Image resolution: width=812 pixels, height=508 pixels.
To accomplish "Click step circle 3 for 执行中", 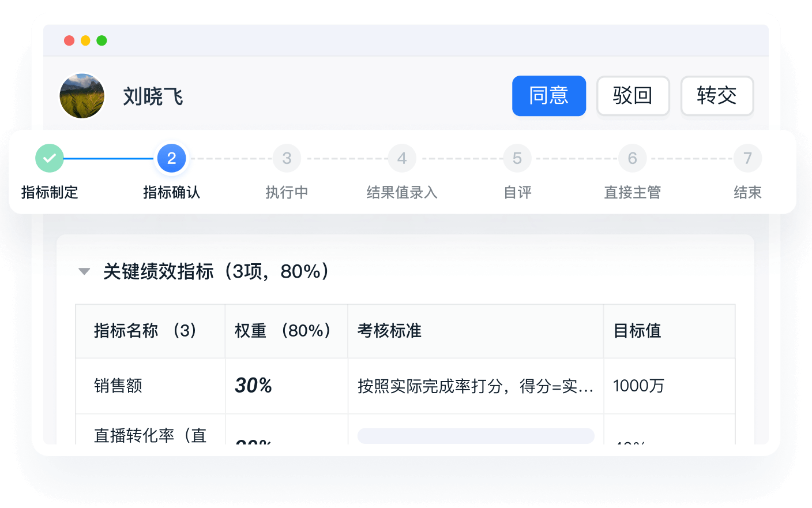I will 287,158.
